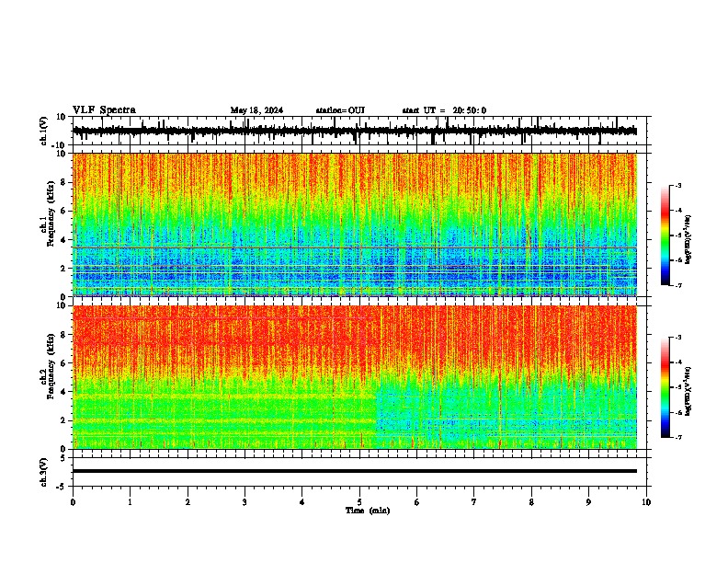Click the ch.3(V) axis label

coord(44,472)
